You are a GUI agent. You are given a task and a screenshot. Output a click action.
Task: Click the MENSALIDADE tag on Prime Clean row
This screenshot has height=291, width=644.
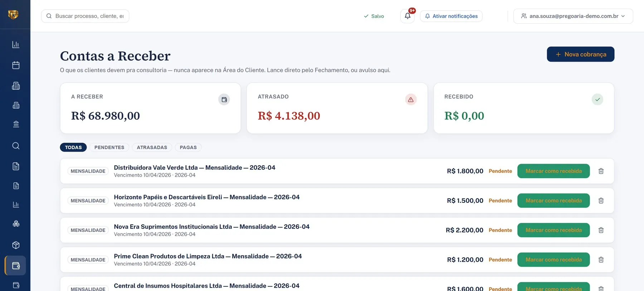[88, 260]
